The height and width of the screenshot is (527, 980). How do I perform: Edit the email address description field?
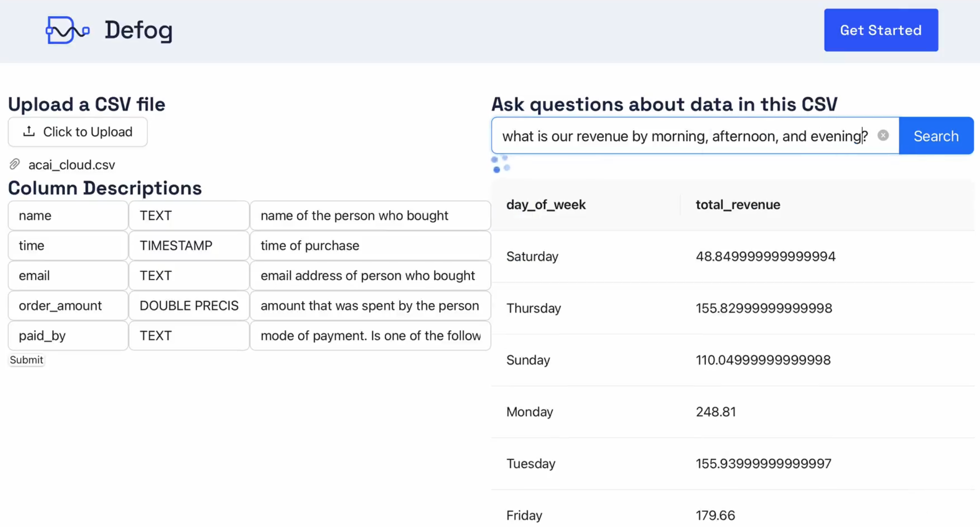[370, 276]
